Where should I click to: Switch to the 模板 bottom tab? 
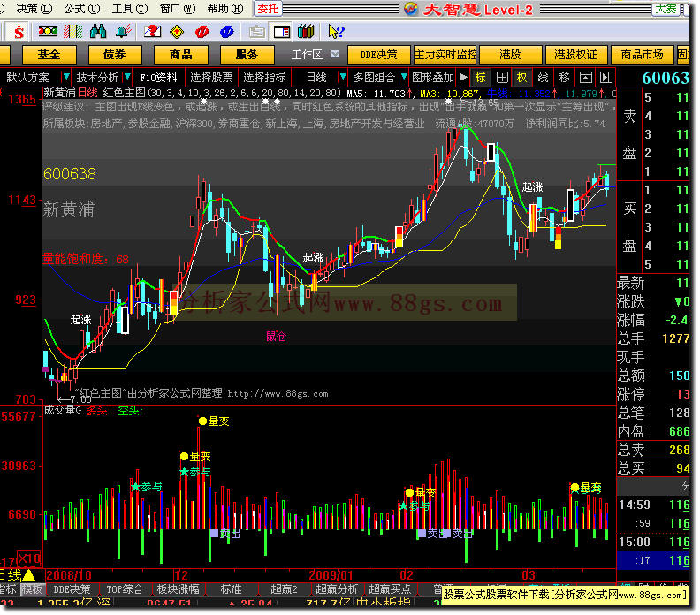tap(32, 589)
